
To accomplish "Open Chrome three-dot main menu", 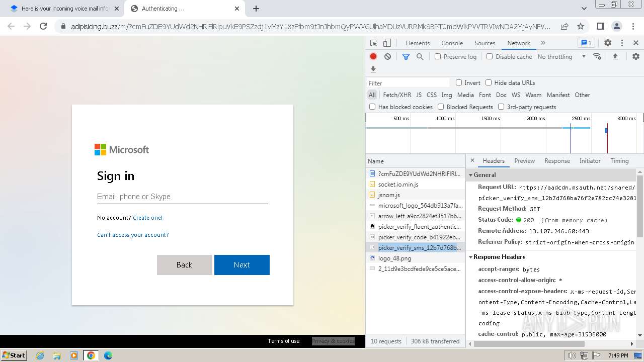I will click(x=633, y=26).
